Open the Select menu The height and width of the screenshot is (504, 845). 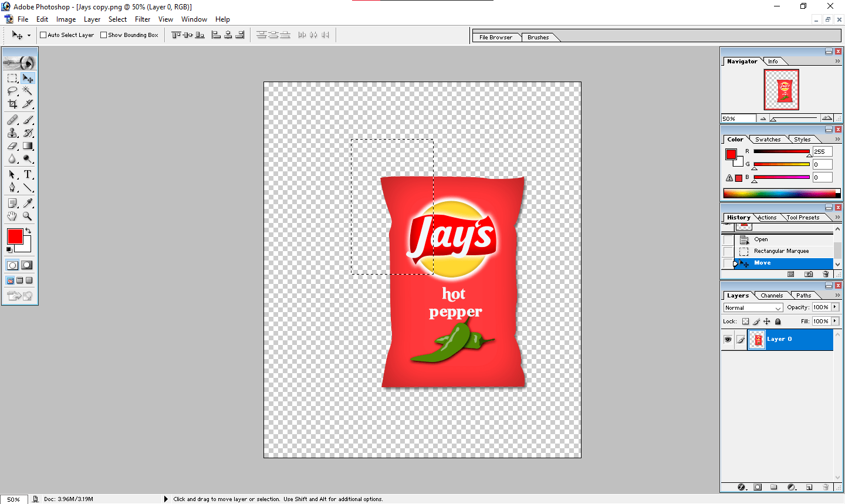click(117, 19)
